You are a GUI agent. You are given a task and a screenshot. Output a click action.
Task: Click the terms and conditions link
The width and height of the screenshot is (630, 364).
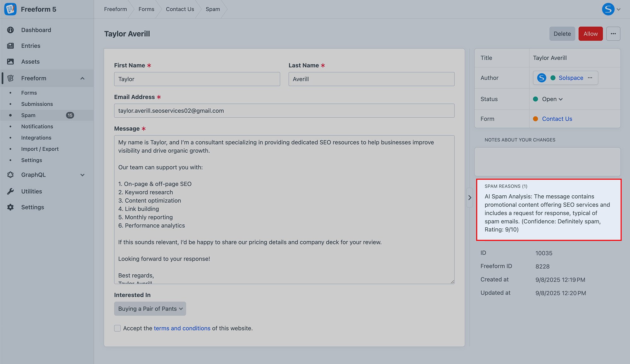(x=182, y=328)
